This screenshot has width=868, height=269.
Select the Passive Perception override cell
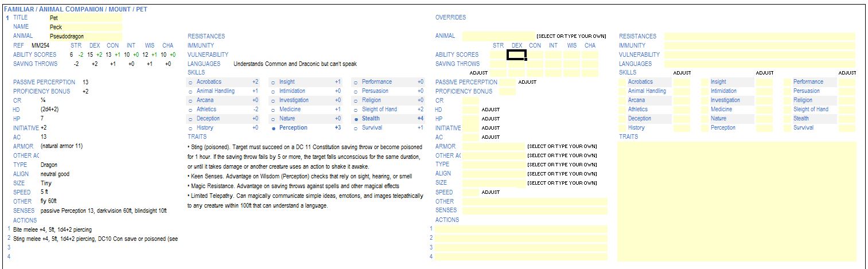507,82
